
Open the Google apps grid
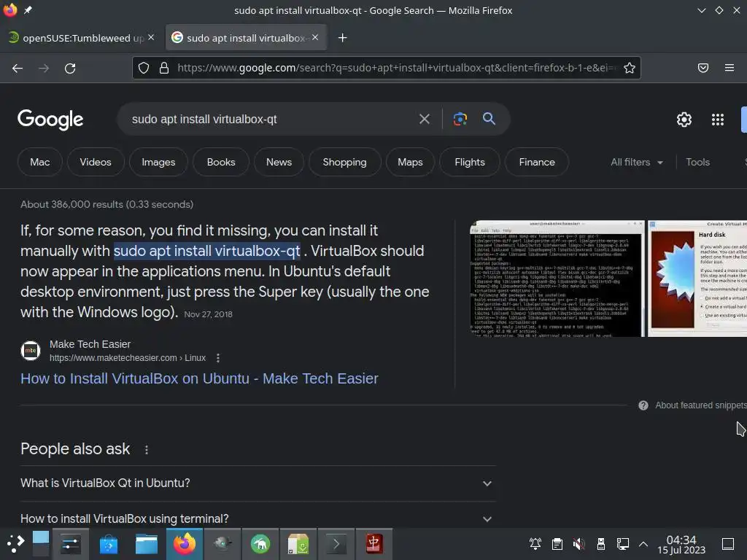(718, 120)
